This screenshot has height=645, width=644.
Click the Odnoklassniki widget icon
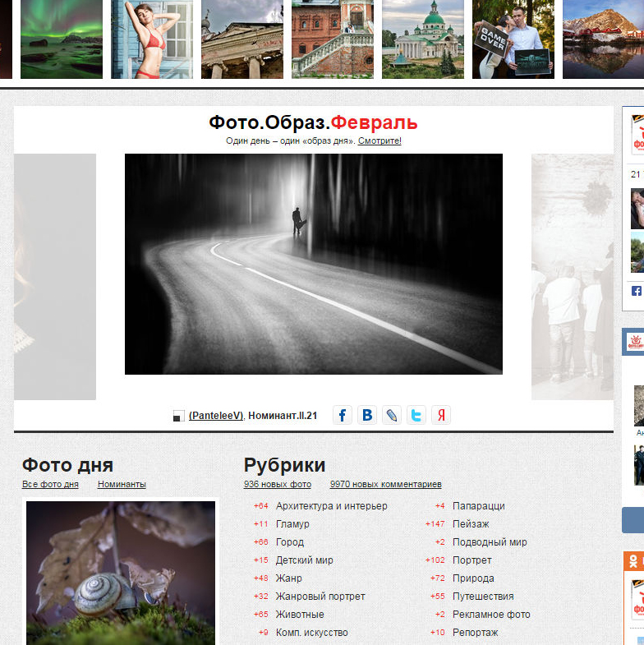tap(633, 562)
